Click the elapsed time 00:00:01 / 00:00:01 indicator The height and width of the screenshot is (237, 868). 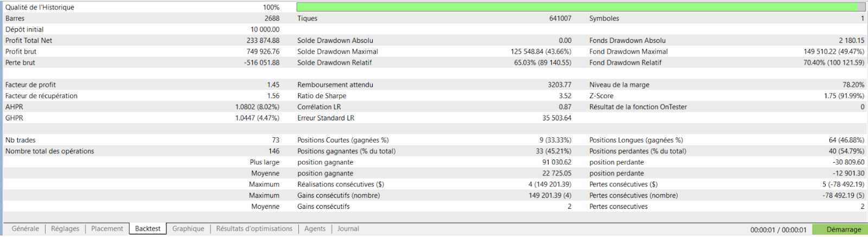tap(778, 230)
